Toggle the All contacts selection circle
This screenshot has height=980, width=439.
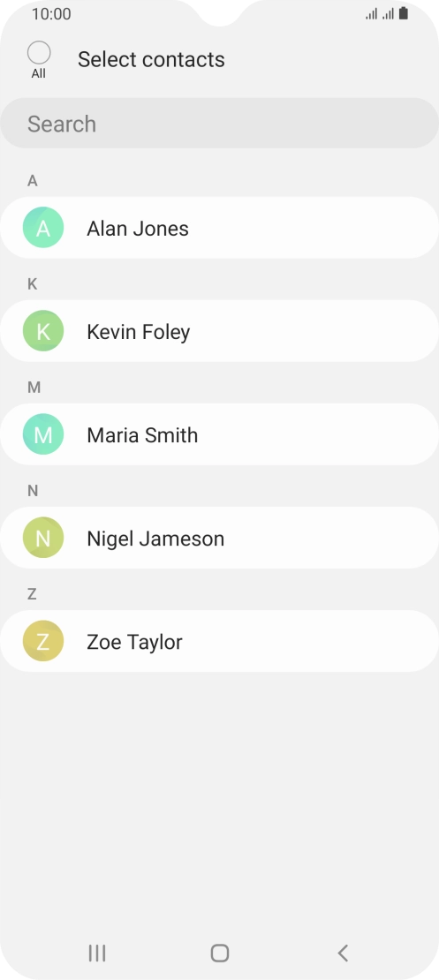click(39, 52)
